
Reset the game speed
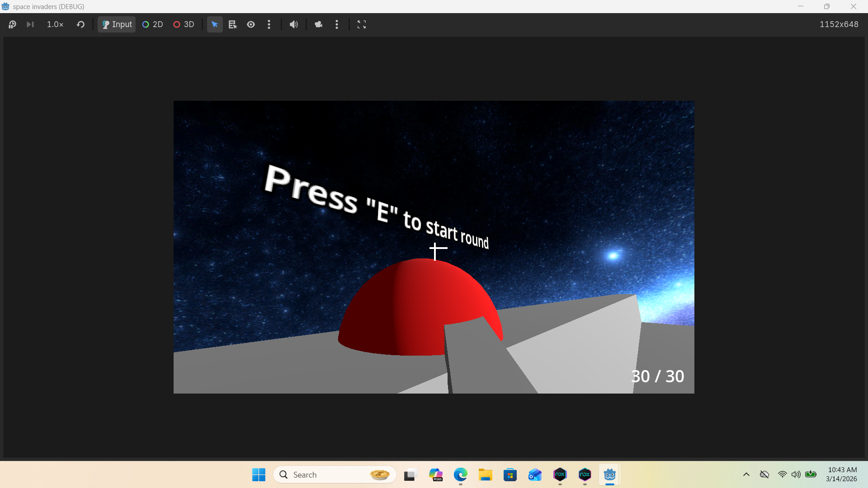pyautogui.click(x=80, y=24)
